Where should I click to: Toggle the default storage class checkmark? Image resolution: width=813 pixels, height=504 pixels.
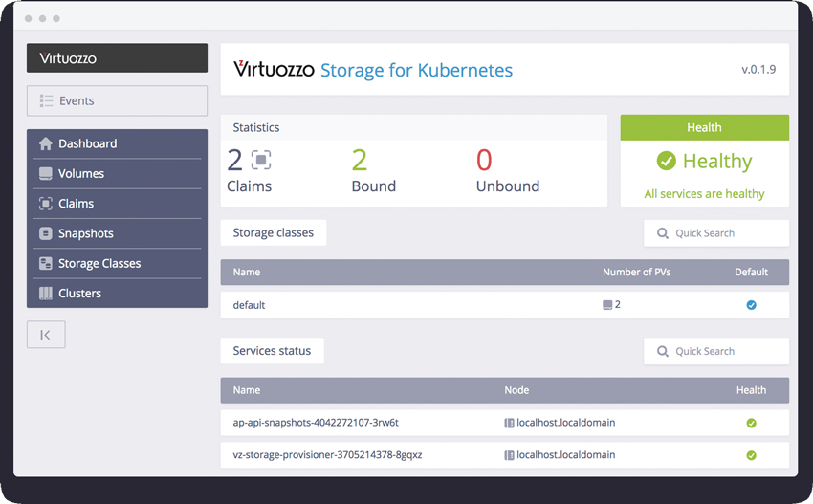[x=751, y=305]
